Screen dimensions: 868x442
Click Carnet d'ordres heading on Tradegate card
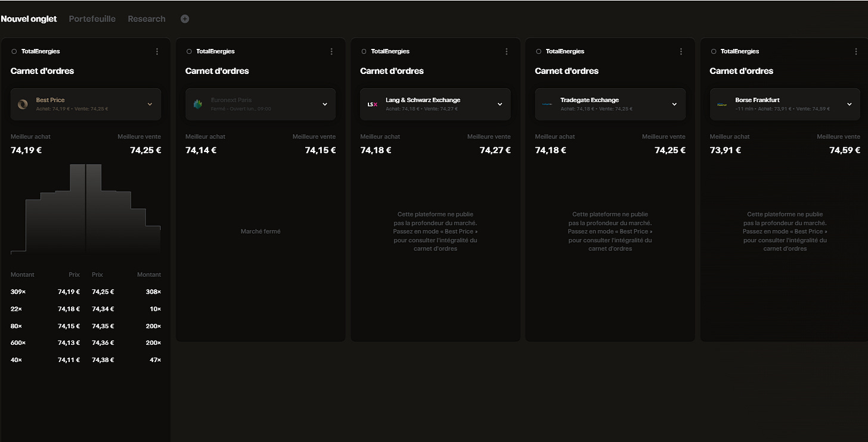click(566, 71)
